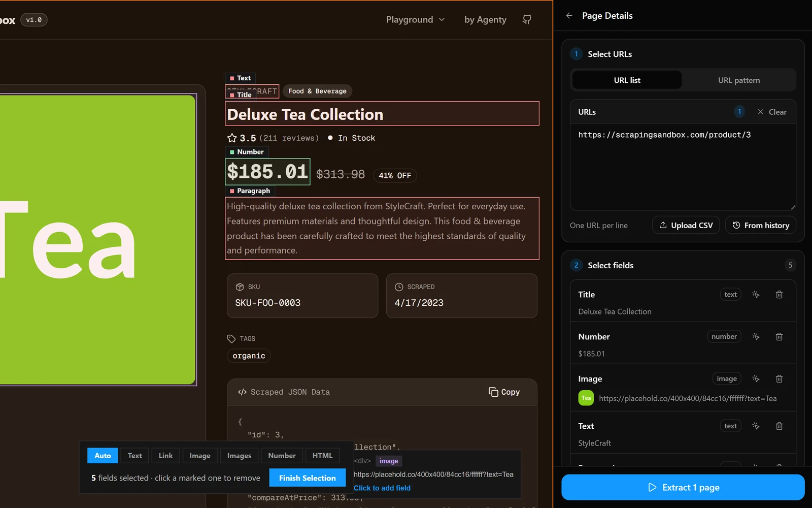Go back using Page Details arrow
Viewport: 812px width, 508px height.
click(x=569, y=16)
